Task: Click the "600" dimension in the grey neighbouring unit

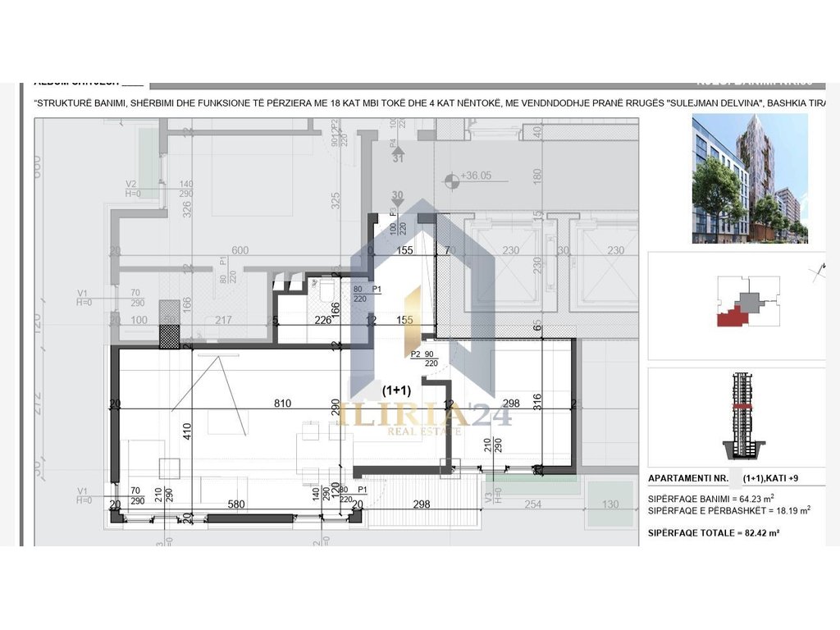Action: coord(240,250)
